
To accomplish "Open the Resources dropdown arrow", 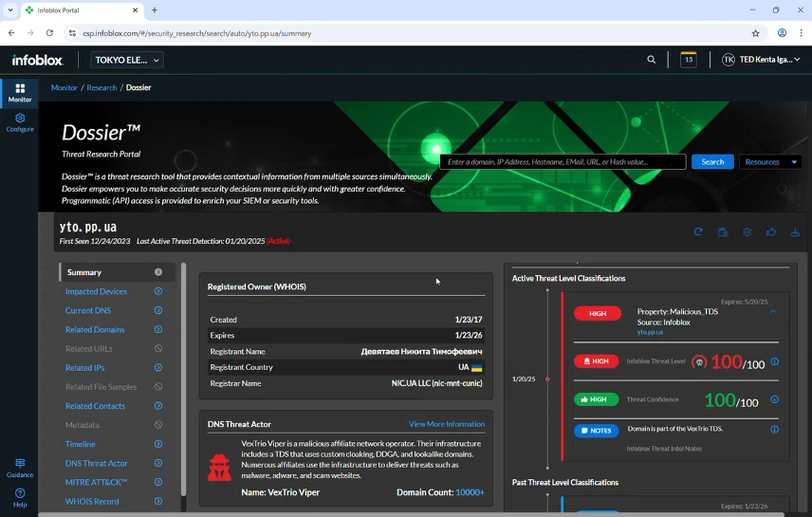I will (x=794, y=162).
